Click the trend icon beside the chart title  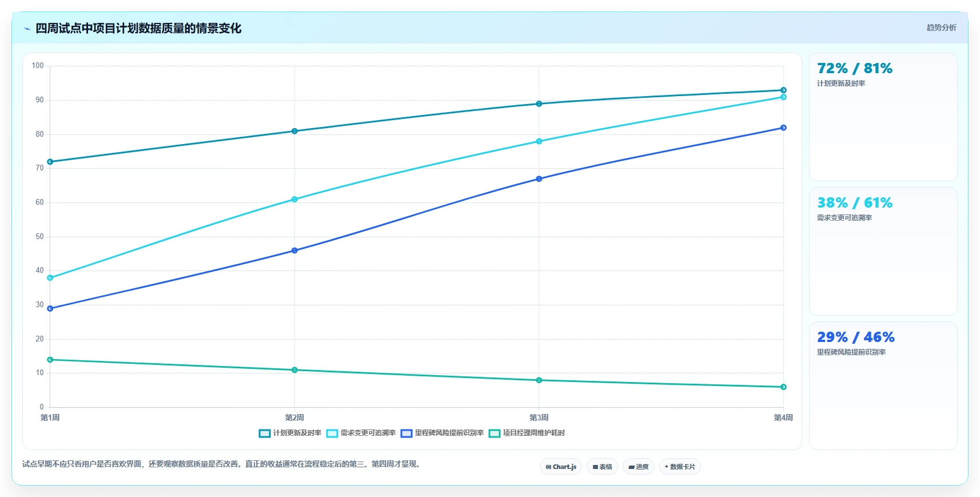tap(27, 29)
